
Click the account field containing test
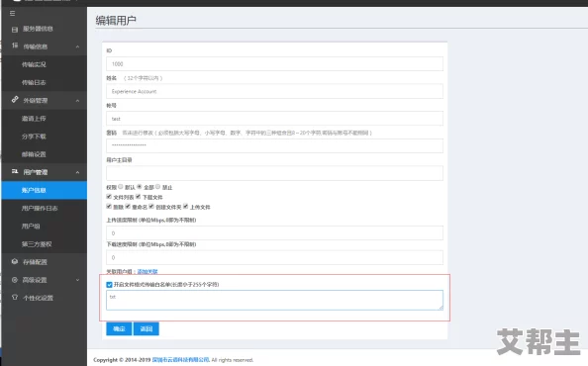point(274,119)
